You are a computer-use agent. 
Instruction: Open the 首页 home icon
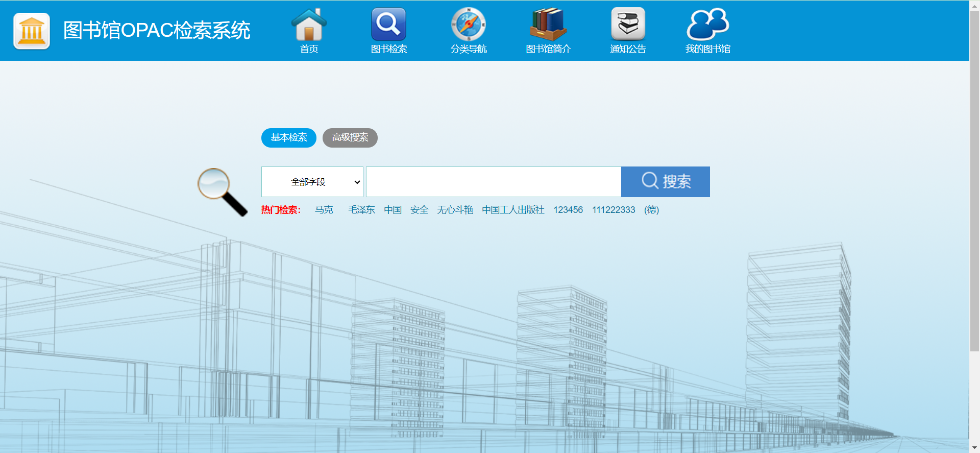click(309, 25)
